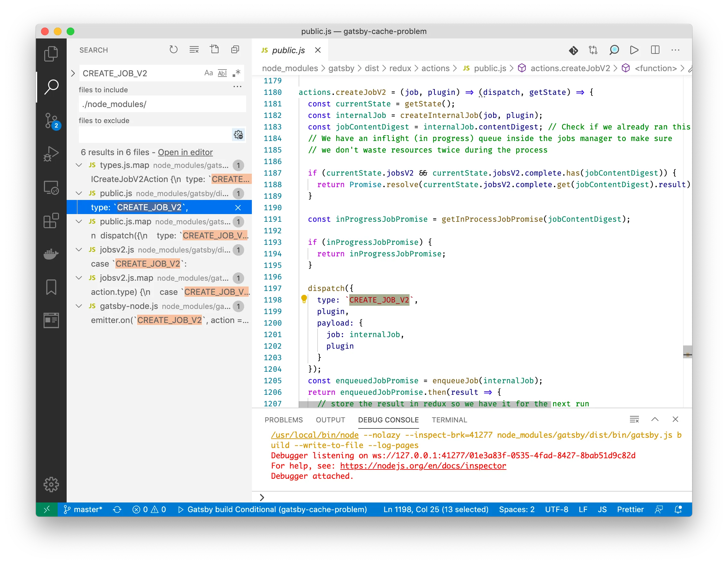The image size is (728, 564).
Task: Open the Remote Explorer view
Action: coord(51,188)
